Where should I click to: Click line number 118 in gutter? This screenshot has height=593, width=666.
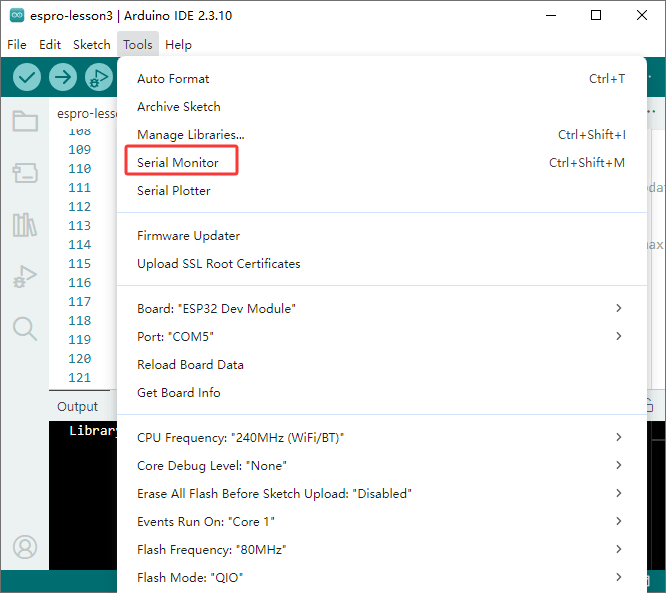(79, 320)
